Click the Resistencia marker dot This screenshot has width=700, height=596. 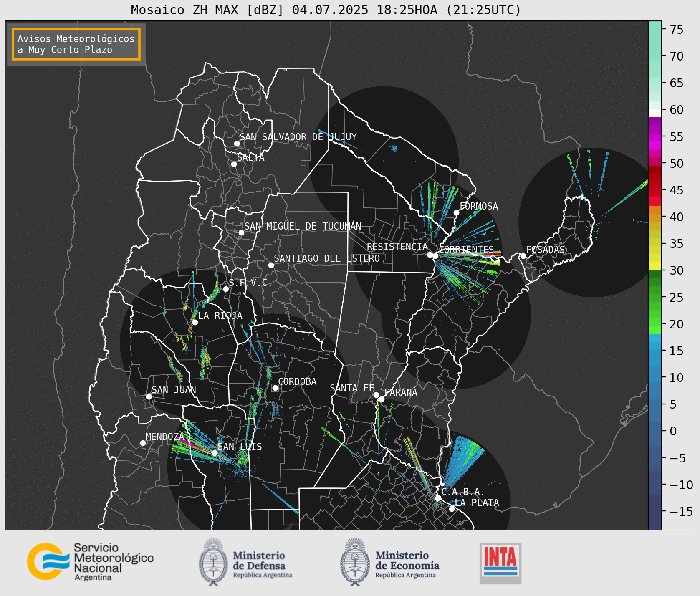[x=430, y=255]
